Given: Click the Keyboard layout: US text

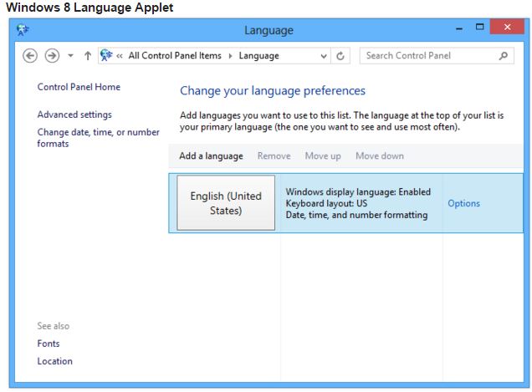Looking at the screenshot, I should pyautogui.click(x=326, y=203).
